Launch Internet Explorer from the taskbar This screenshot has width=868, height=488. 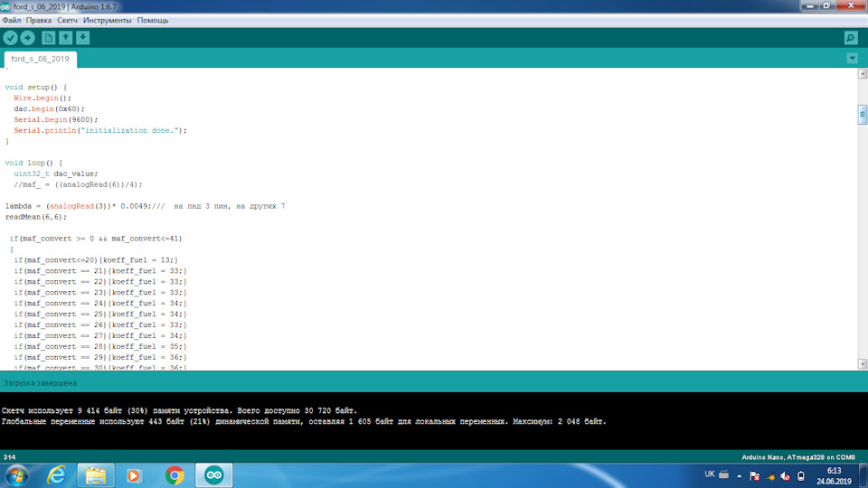[x=56, y=475]
